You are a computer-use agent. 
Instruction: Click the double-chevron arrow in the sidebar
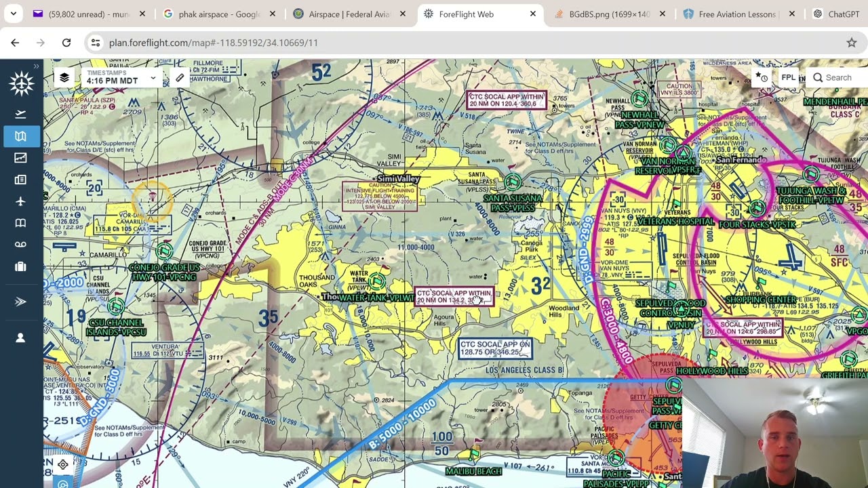[20, 302]
